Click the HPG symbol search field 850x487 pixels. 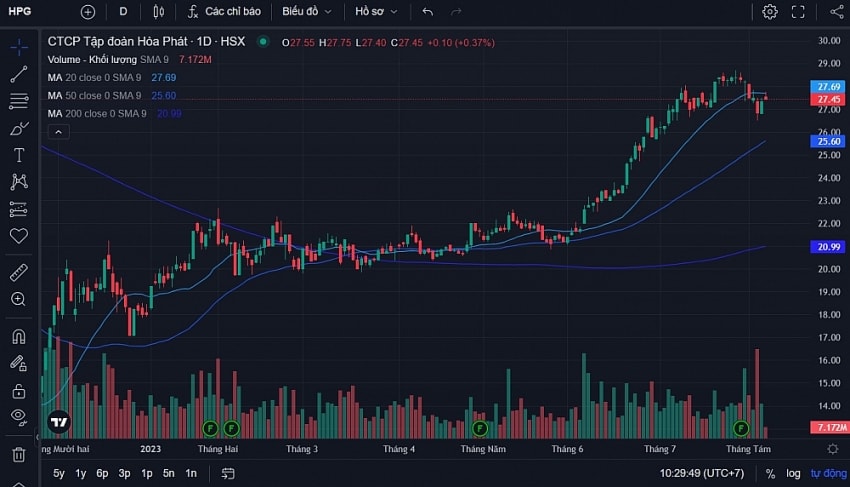tap(20, 11)
